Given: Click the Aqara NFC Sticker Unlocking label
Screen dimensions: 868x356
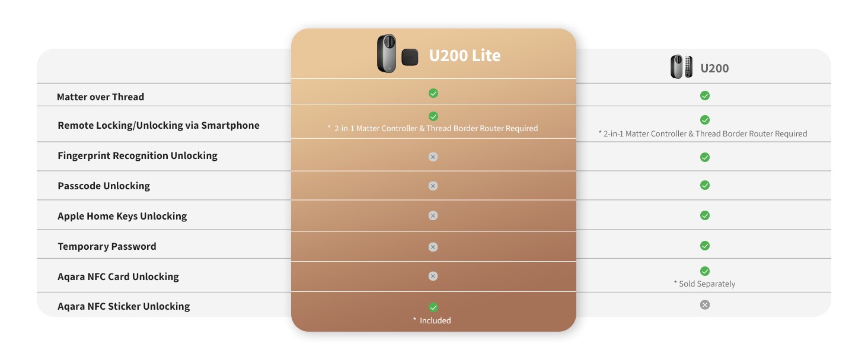Looking at the screenshot, I should pyautogui.click(x=123, y=306).
